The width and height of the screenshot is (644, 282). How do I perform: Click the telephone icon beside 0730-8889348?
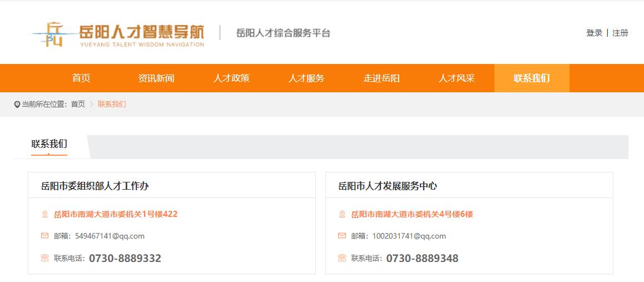342,258
